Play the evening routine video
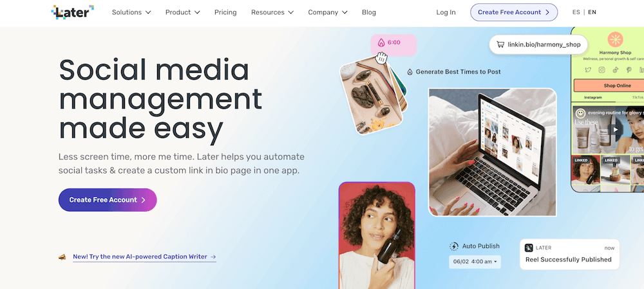Viewport: 644px width, 289px height. coord(615,130)
